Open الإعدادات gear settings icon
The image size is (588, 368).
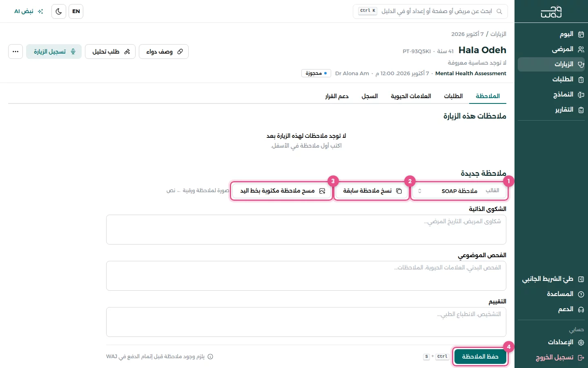[581, 343]
